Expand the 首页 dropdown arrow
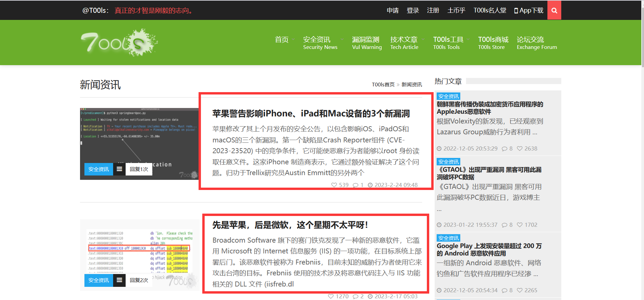This screenshot has width=644, height=300. (293, 39)
